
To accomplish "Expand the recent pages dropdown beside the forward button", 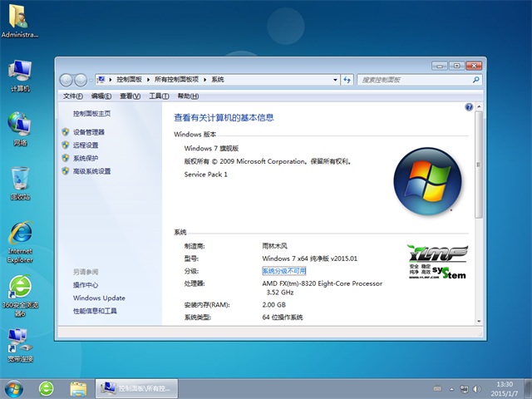I will tap(91, 80).
